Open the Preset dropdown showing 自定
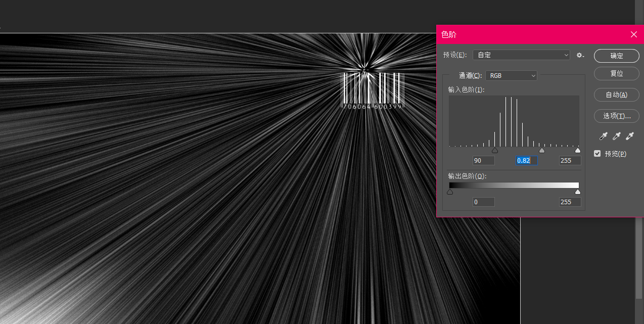 coord(521,55)
